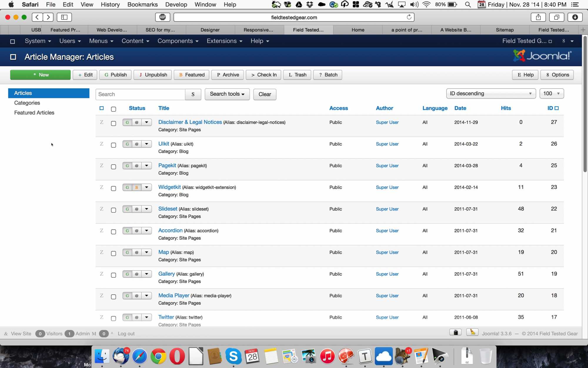Screen dimensions: 588x368
Task: Check the Disclaimer & Legal Notices checkbox
Action: pos(113,123)
